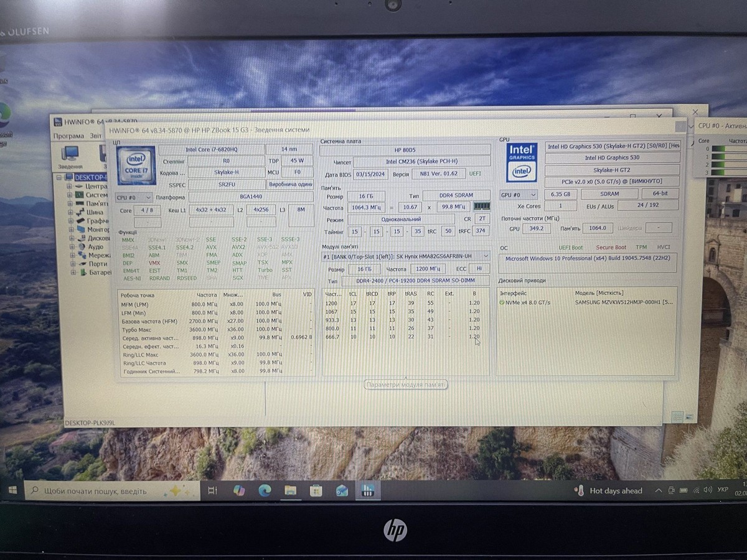Open the memory module BANK 0 dropdown
This screenshot has height=560, width=747.
406,256
